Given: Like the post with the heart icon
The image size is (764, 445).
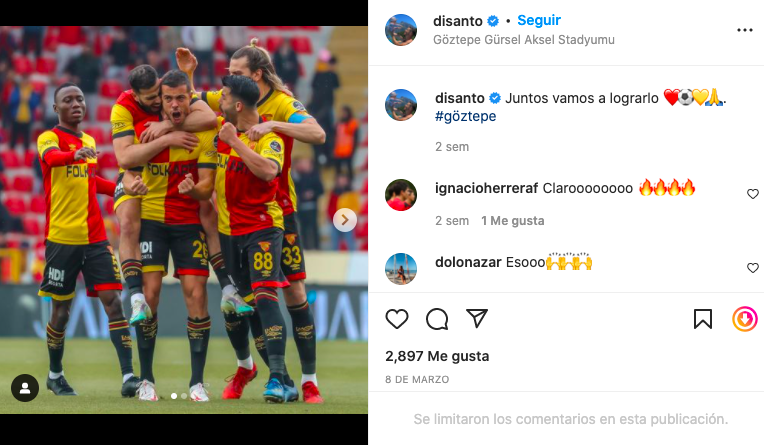Looking at the screenshot, I should click(397, 319).
